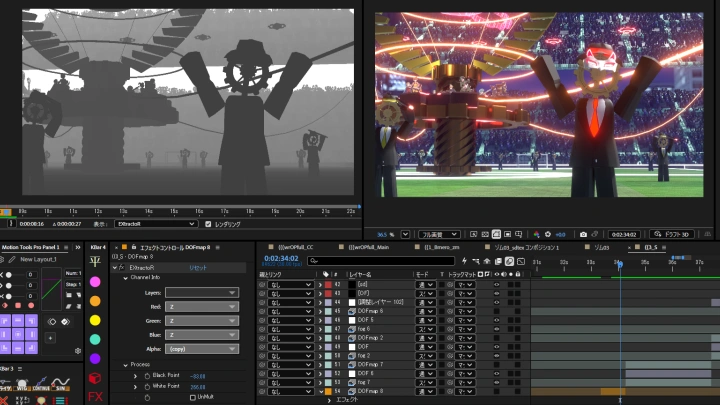Image resolution: width=720 pixels, height=405 pixels.
Task: Click the left diamond keyframe icon in Motion Tools
Action: tap(52, 322)
